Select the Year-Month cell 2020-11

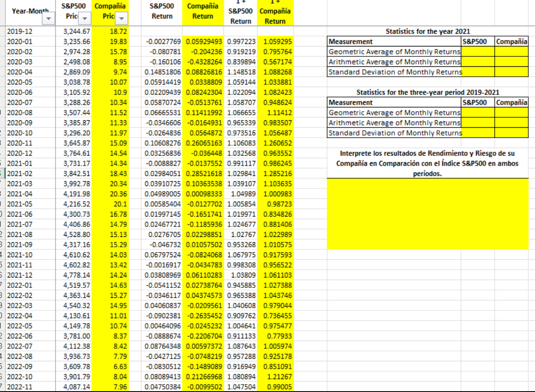tap(30, 143)
